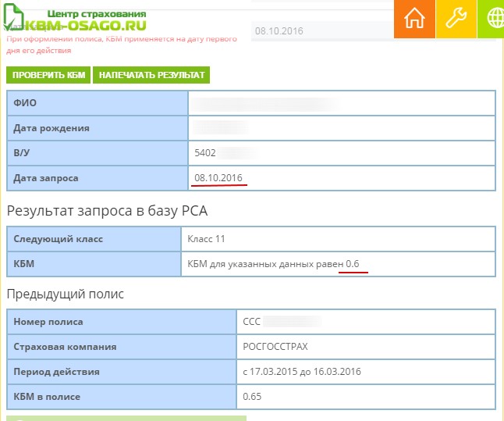The width and height of the screenshot is (504, 421).
Task: Click the green checkmark document logo icon
Action: coord(13,16)
